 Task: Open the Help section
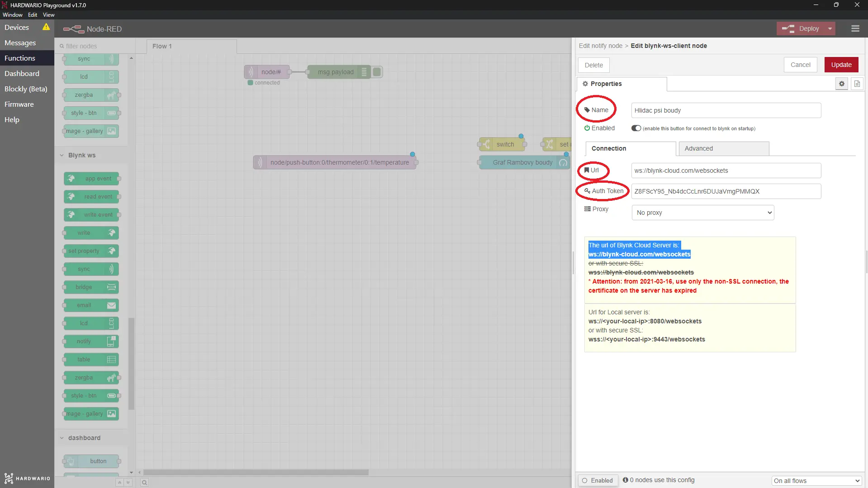click(x=27, y=120)
